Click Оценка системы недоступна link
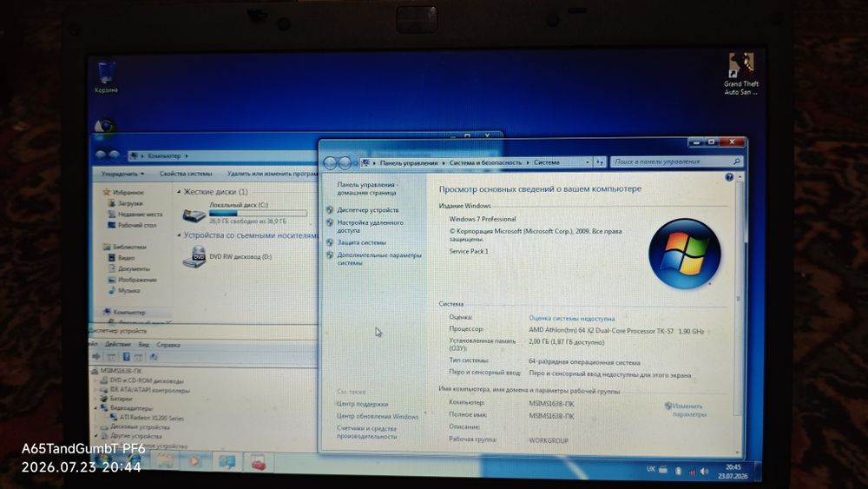Screen dimensions: 868x489 point(571,319)
